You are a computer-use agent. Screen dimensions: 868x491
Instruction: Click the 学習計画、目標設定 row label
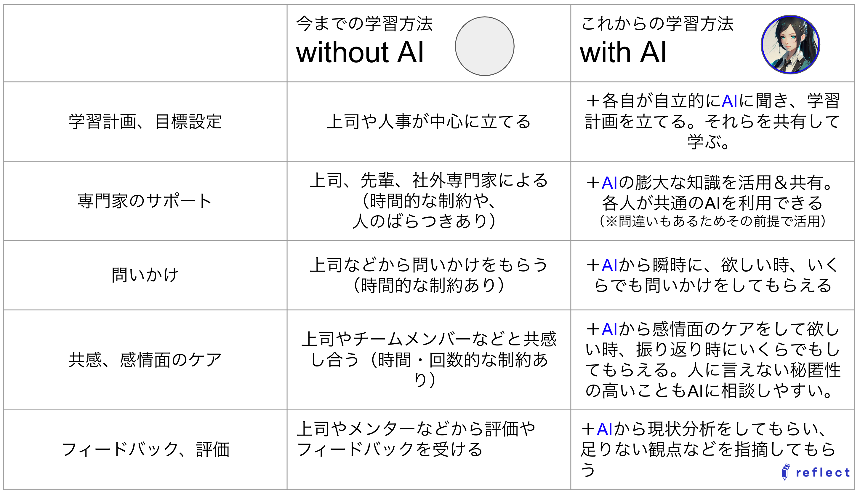point(145,122)
